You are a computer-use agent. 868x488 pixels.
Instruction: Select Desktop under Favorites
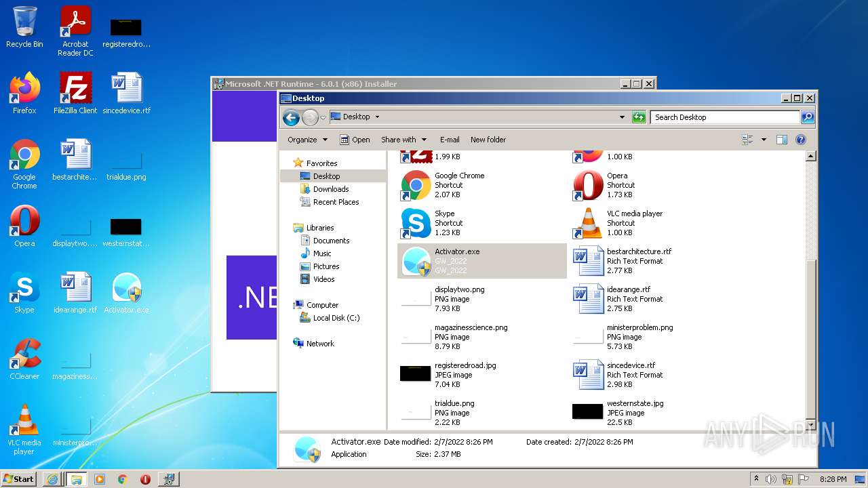coord(333,176)
